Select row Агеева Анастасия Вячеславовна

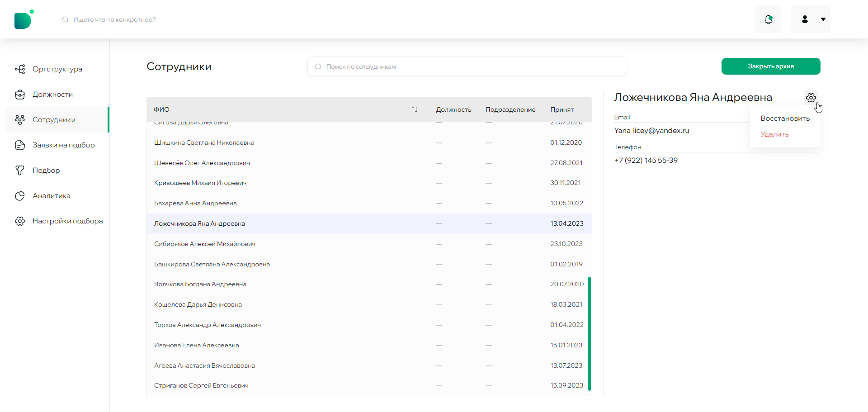click(369, 365)
